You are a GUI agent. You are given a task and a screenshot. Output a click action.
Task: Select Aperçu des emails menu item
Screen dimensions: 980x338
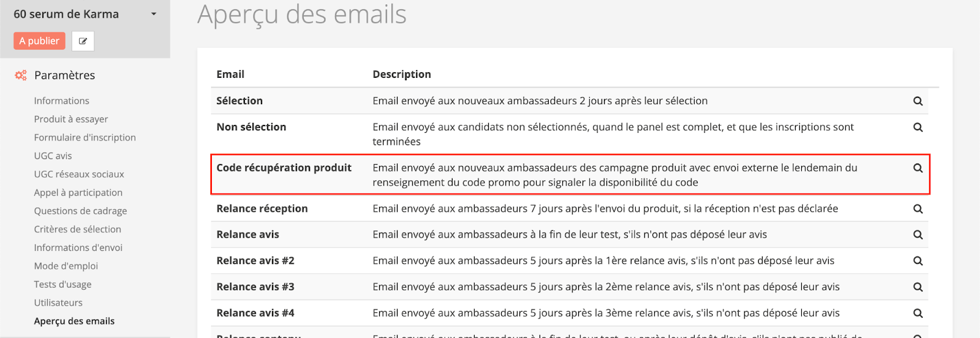(x=74, y=321)
